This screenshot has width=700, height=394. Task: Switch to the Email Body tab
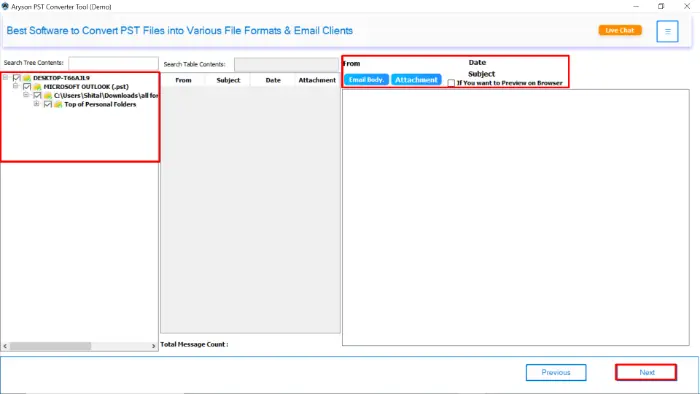(366, 80)
